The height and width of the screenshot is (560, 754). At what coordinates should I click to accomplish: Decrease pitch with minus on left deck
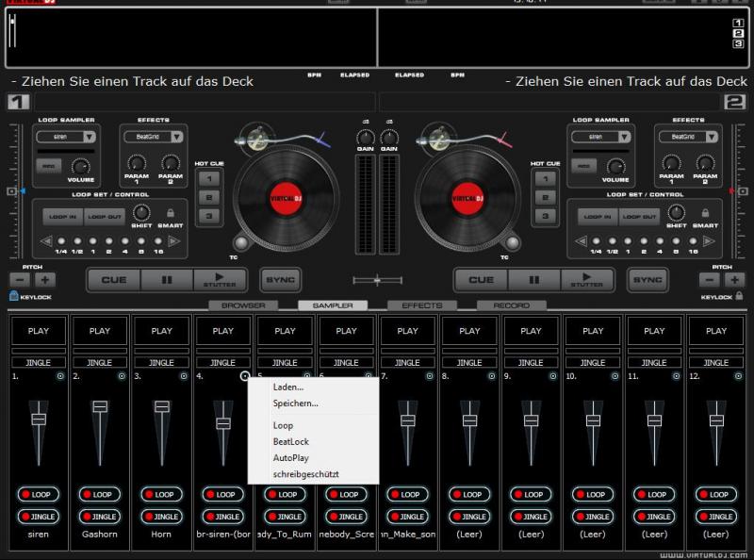pyautogui.click(x=20, y=279)
